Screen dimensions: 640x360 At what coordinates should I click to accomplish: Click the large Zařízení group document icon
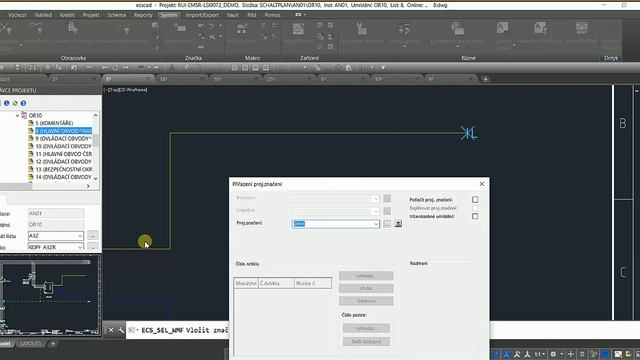point(298,29)
